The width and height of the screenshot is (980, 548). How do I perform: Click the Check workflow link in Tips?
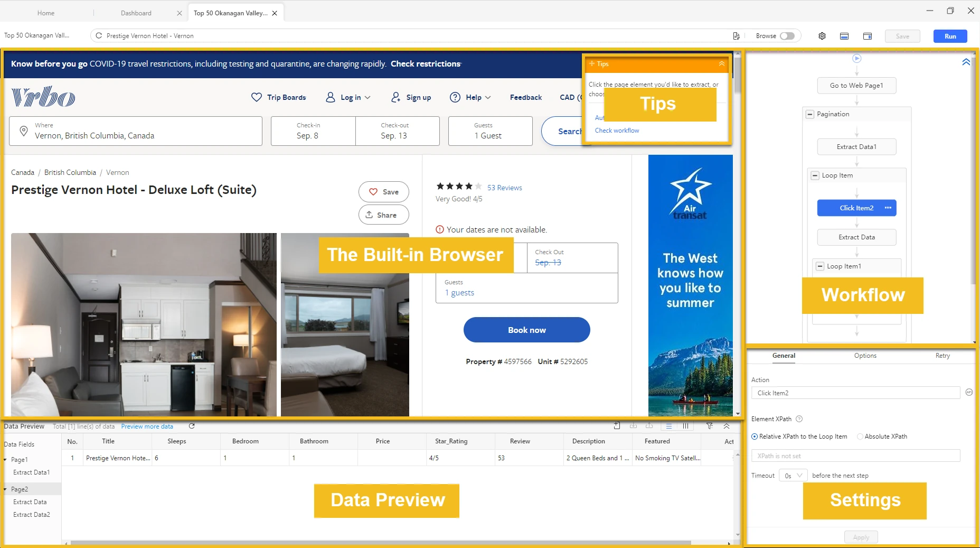pyautogui.click(x=617, y=131)
